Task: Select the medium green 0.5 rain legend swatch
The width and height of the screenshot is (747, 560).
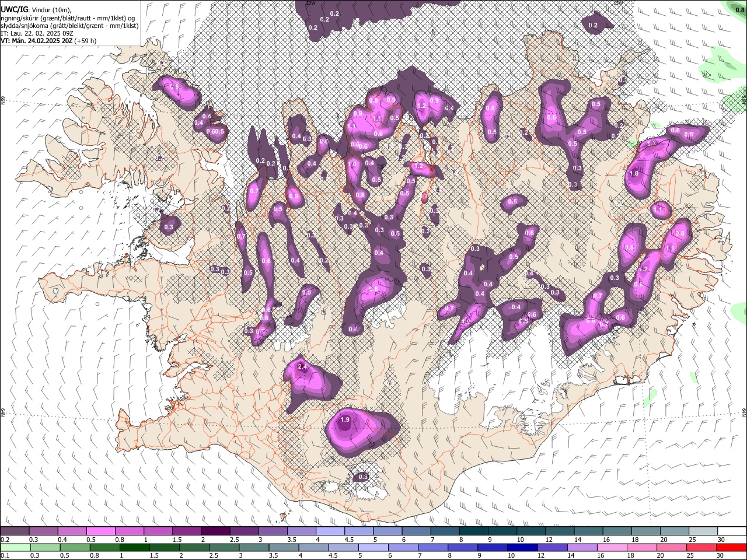Action: click(x=75, y=547)
